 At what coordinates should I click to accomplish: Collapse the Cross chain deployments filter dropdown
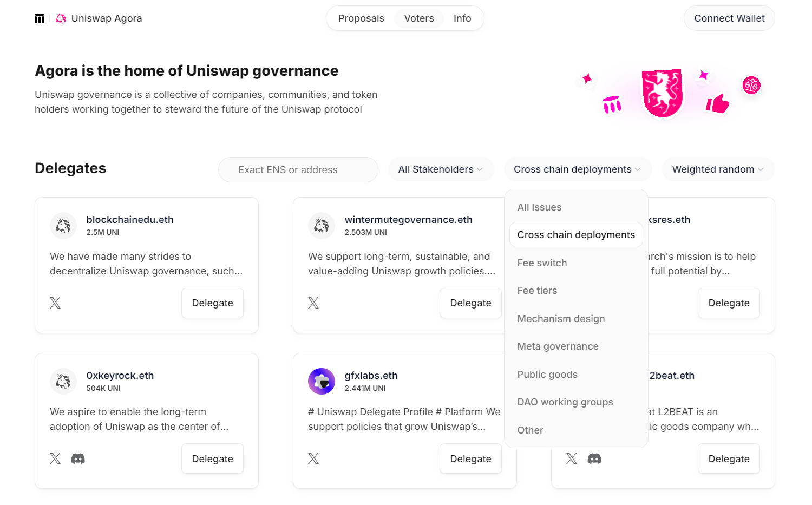pos(577,169)
